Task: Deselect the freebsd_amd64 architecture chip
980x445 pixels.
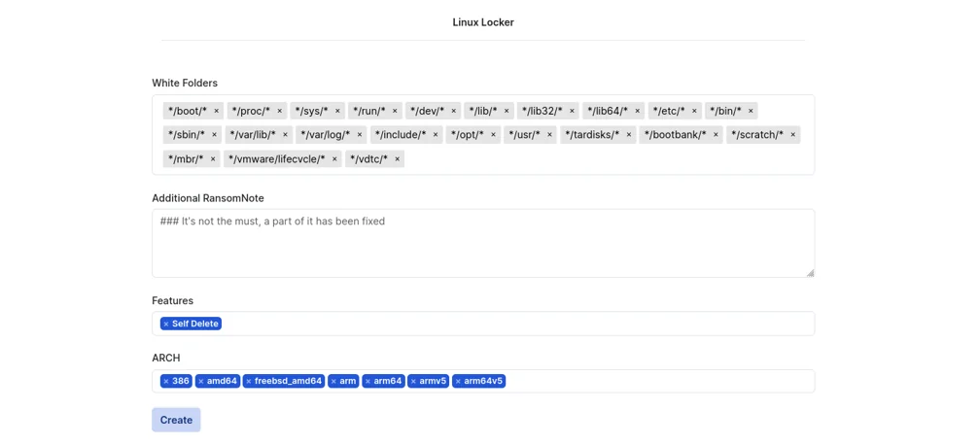Action: click(248, 381)
